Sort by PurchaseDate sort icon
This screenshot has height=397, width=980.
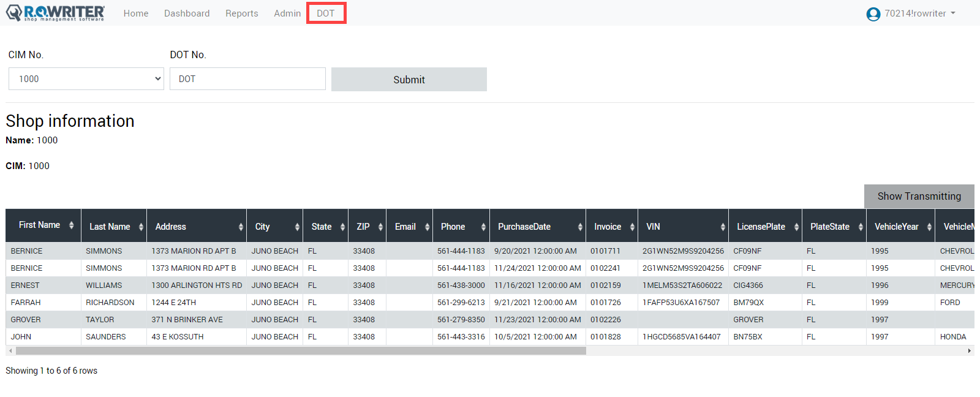pyautogui.click(x=580, y=227)
